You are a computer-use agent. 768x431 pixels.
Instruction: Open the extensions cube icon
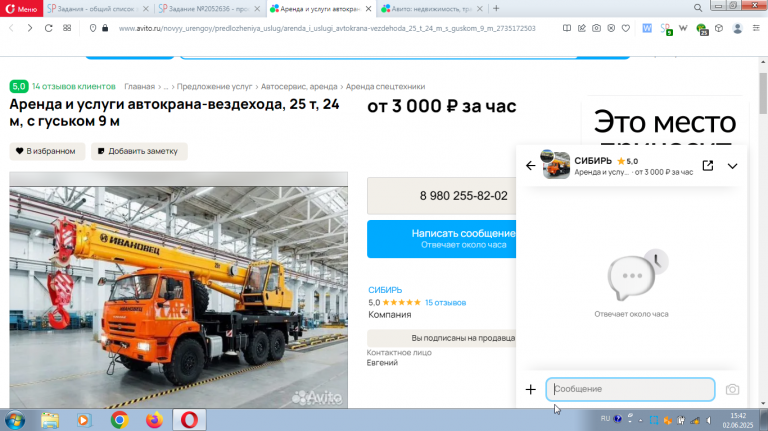(719, 28)
